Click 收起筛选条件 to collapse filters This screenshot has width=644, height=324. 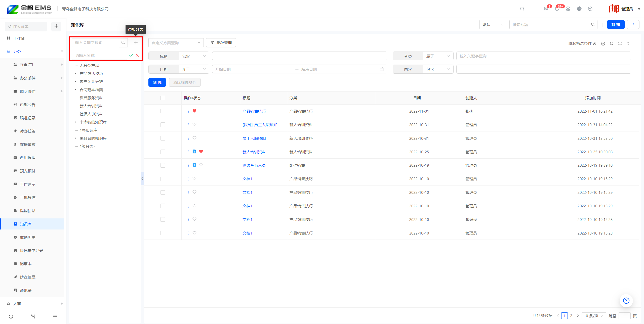click(x=582, y=43)
